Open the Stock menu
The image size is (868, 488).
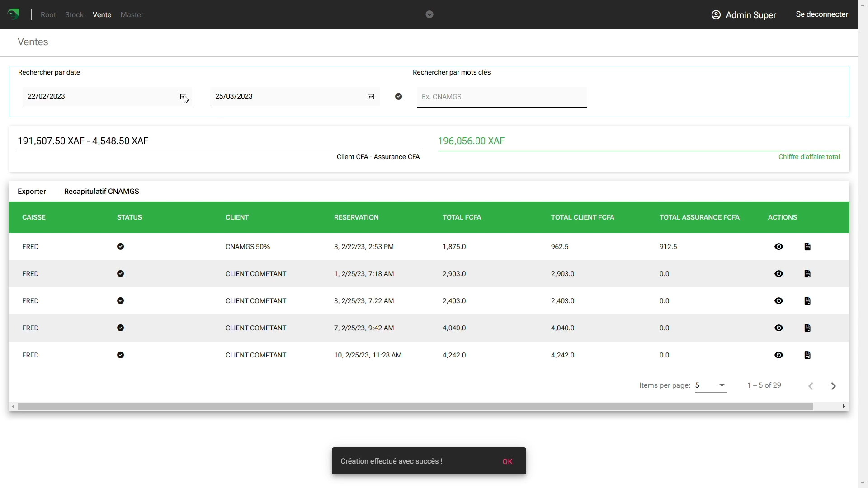click(74, 15)
